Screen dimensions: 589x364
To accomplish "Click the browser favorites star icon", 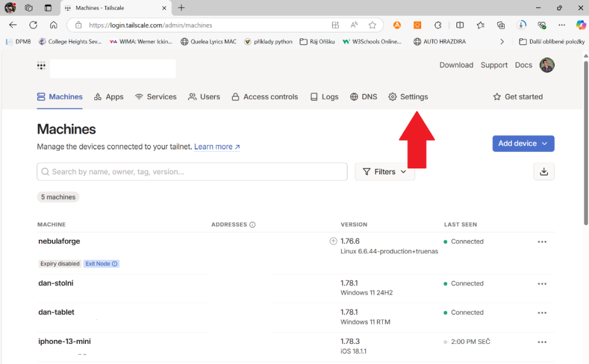I will point(372,25).
